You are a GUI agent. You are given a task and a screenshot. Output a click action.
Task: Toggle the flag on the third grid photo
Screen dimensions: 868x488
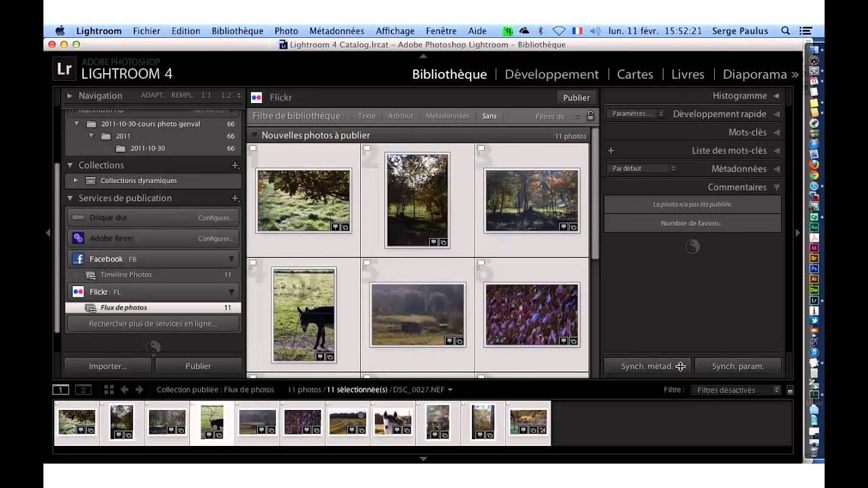[481, 148]
